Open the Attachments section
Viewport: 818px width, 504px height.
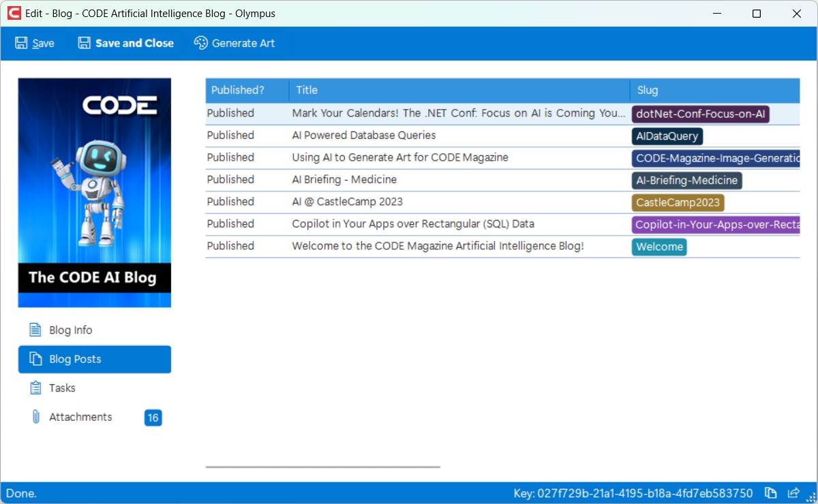pyautogui.click(x=95, y=417)
